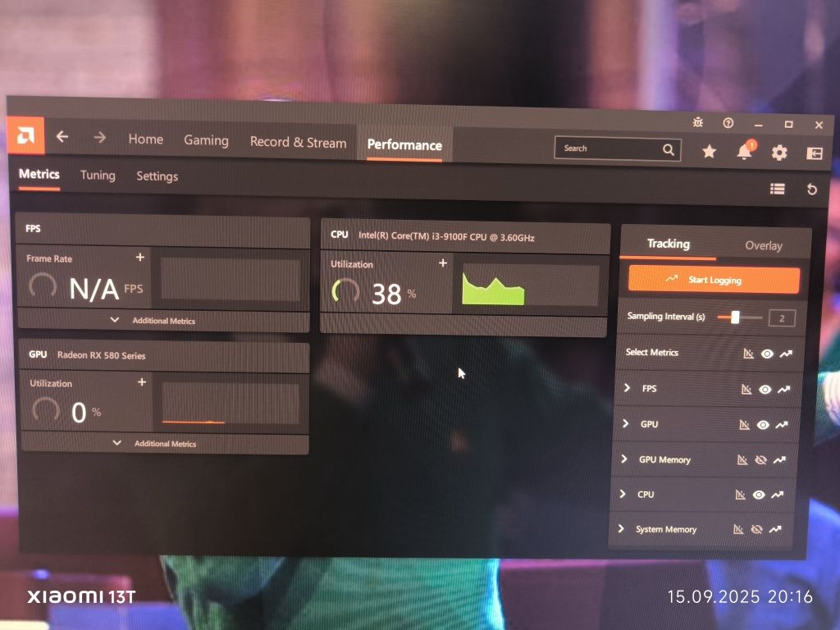The image size is (840, 630).
Task: Expand the CPU tracking row
Action: (622, 493)
